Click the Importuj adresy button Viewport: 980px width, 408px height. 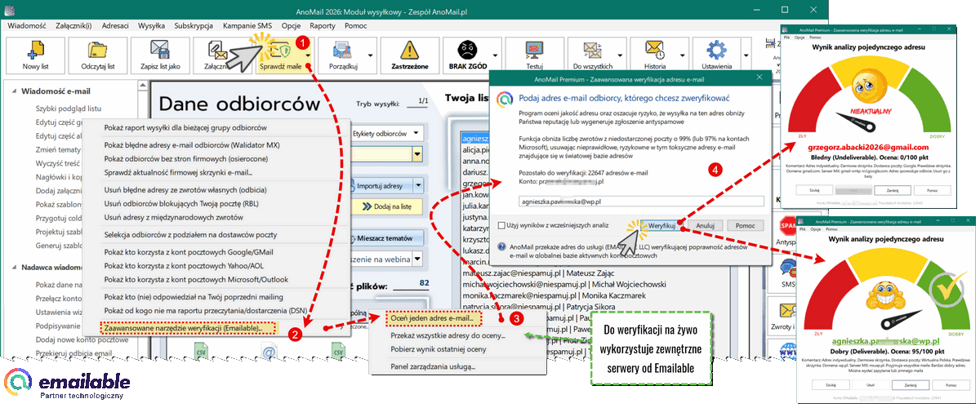(381, 185)
